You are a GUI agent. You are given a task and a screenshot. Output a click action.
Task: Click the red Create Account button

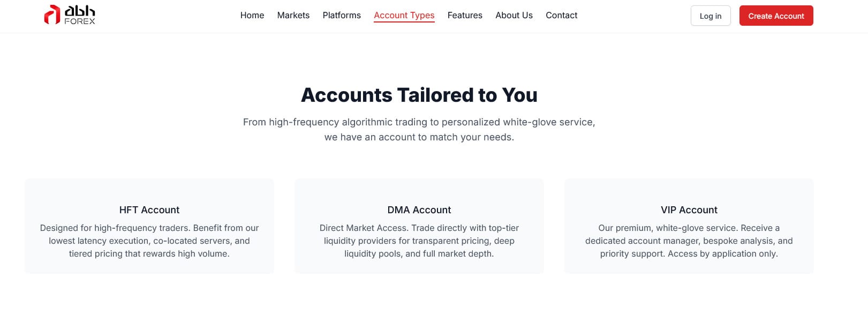pyautogui.click(x=776, y=16)
